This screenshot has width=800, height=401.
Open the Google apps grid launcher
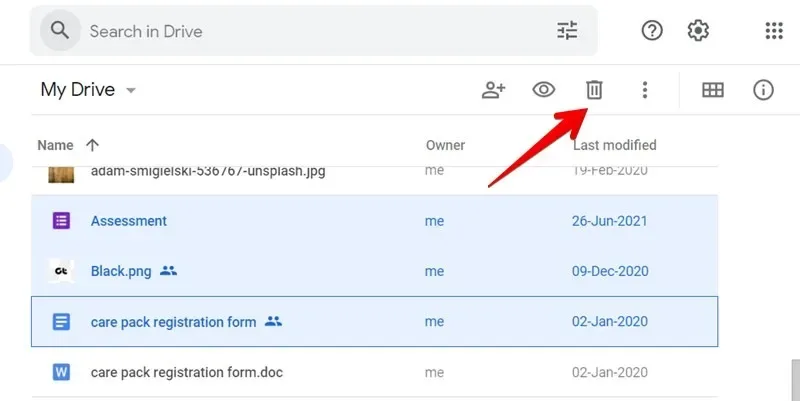[774, 31]
